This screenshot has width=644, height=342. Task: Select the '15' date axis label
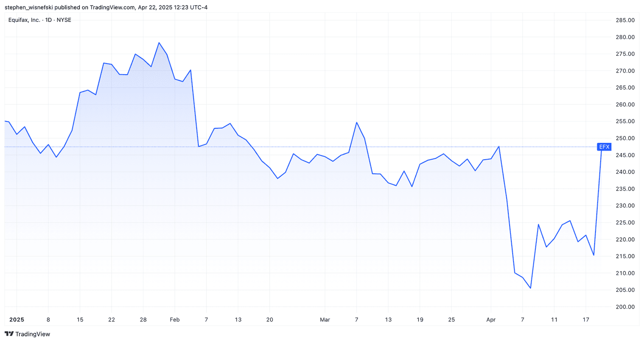click(80, 320)
